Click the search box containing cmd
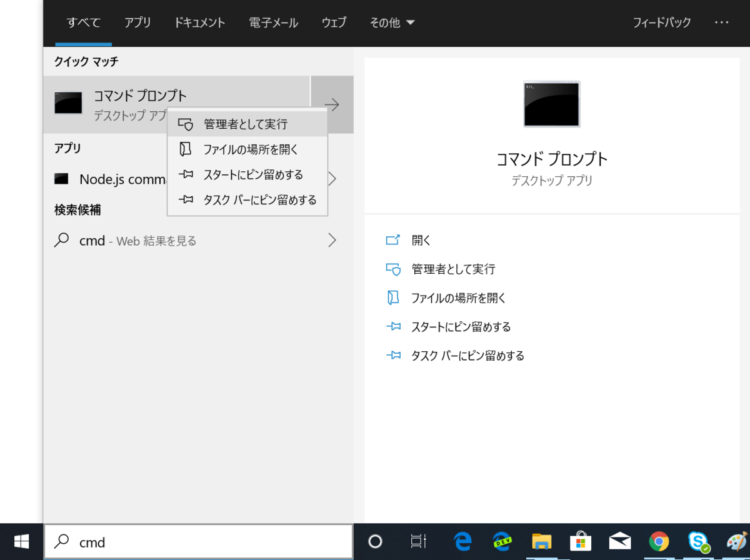 [x=198, y=542]
